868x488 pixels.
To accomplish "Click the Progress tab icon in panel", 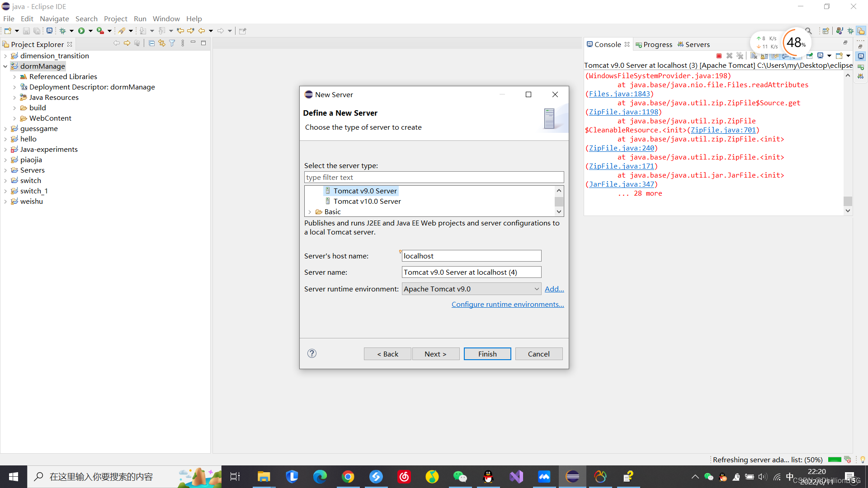I will tap(639, 44).
